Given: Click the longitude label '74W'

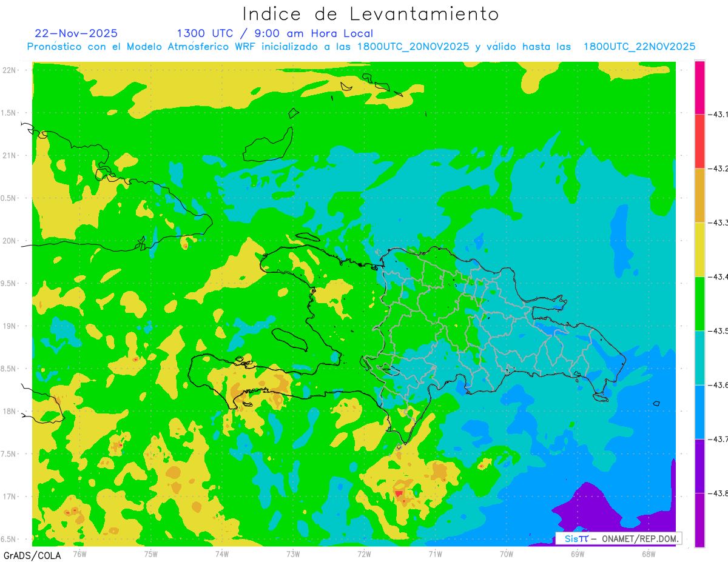Looking at the screenshot, I should [221, 554].
